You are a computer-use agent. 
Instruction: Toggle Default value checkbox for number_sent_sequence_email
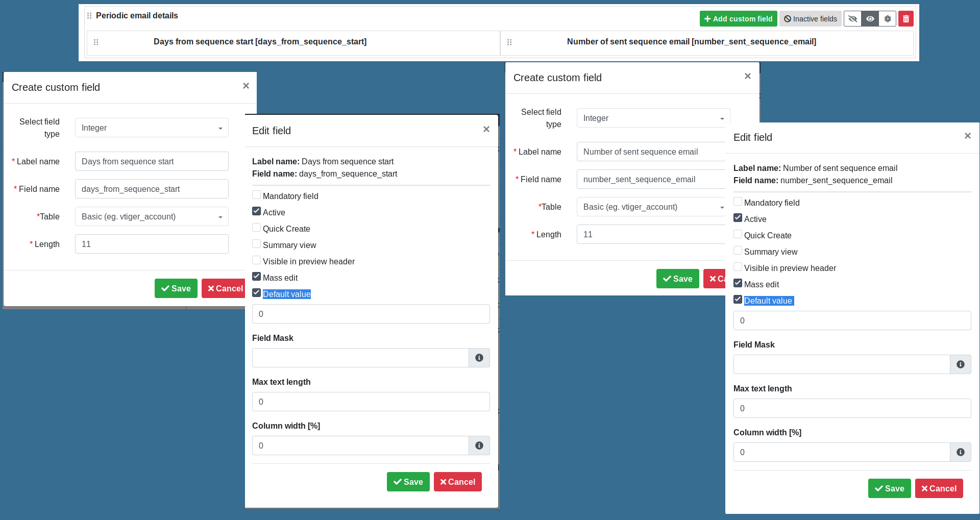738,300
